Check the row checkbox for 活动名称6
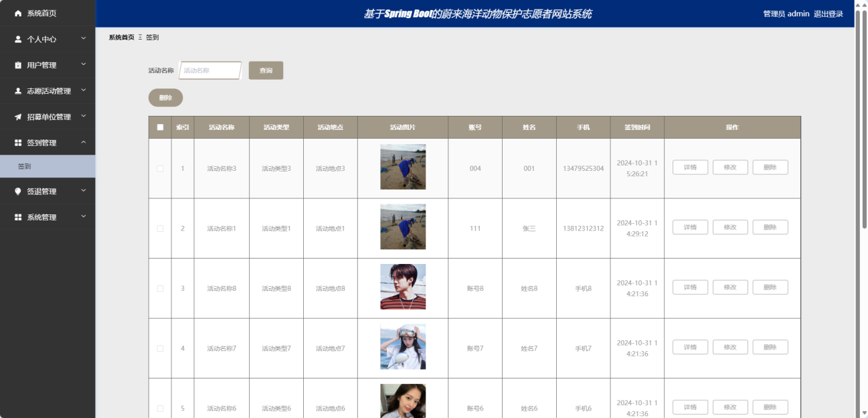 pos(160,409)
